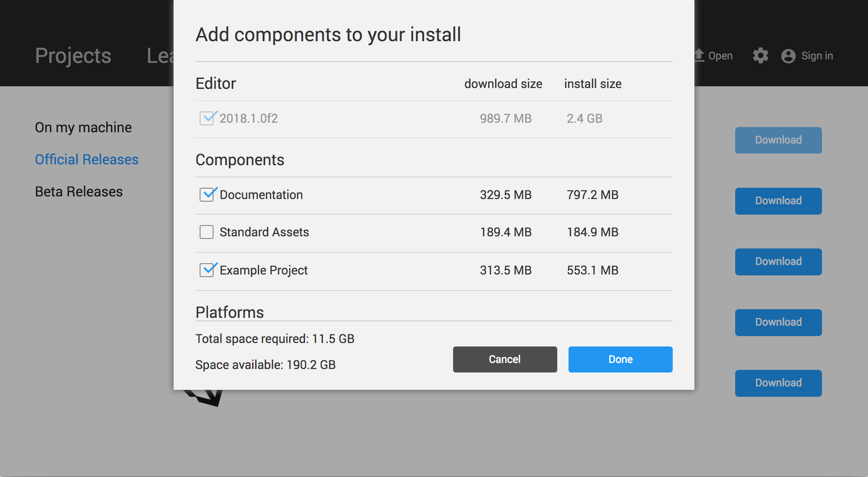Viewport: 868px width, 477px height.
Task: Disable the Example Project checkbox
Action: pyautogui.click(x=207, y=270)
